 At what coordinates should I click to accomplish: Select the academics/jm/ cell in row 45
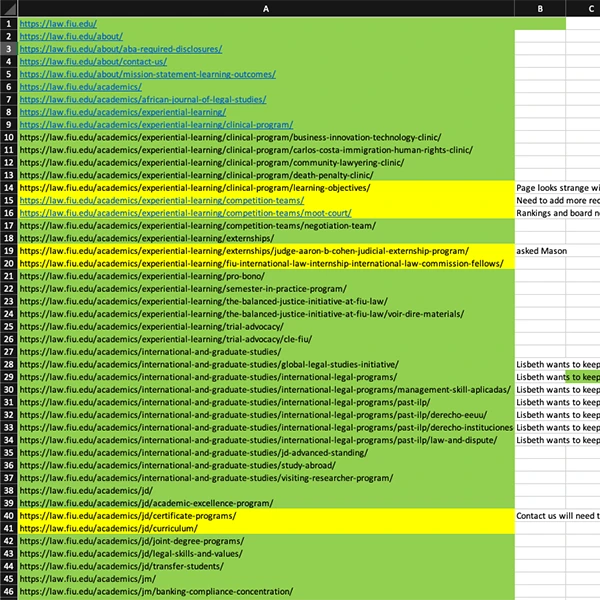(266, 579)
